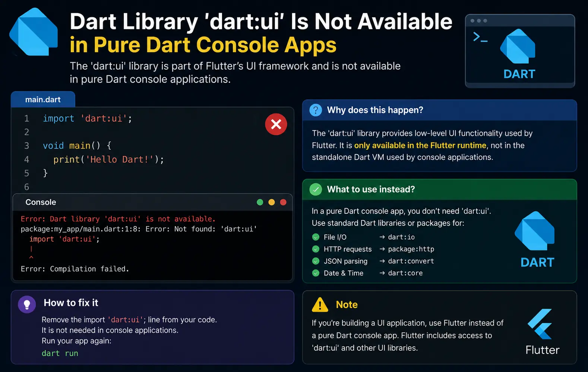
Task: Click the Run your app again: text
Action: (76, 341)
